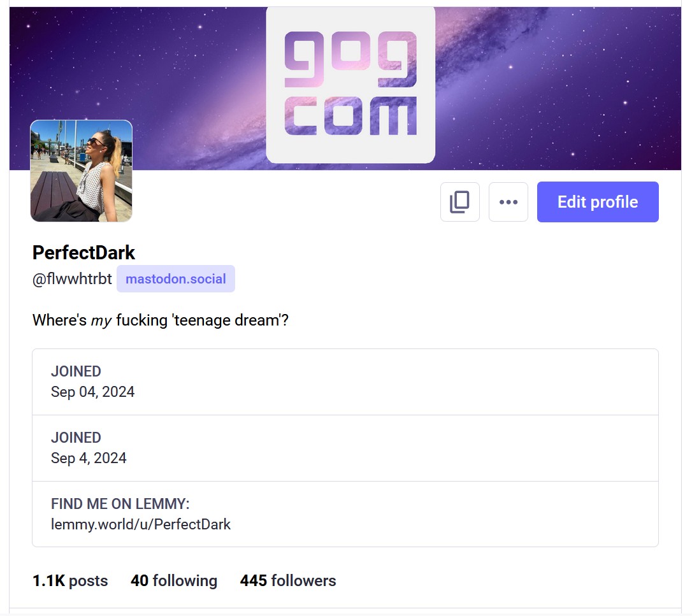Select the @flwwhtrbt username handle
This screenshot has height=616, width=692.
coord(72,279)
